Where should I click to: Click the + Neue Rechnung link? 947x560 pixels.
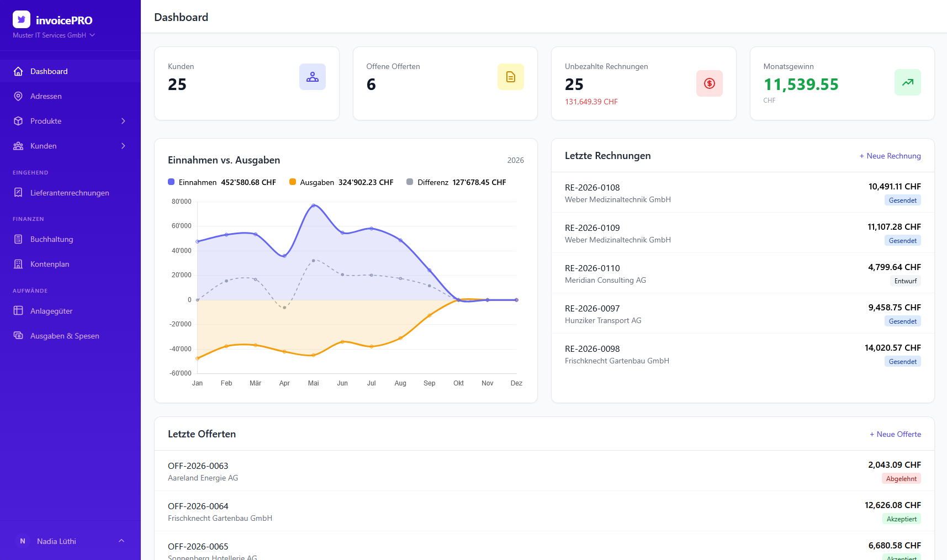coord(890,156)
